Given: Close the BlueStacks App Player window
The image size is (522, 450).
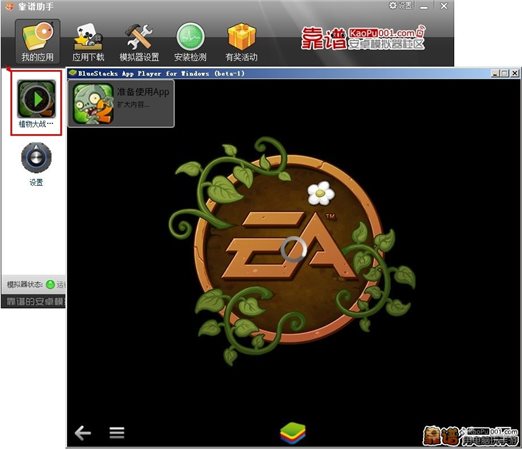Looking at the screenshot, I should pos(515,73).
